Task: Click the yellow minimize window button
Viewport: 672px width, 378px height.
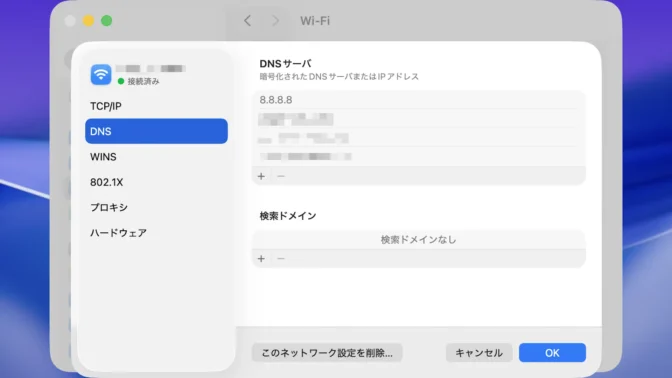Action: point(88,21)
